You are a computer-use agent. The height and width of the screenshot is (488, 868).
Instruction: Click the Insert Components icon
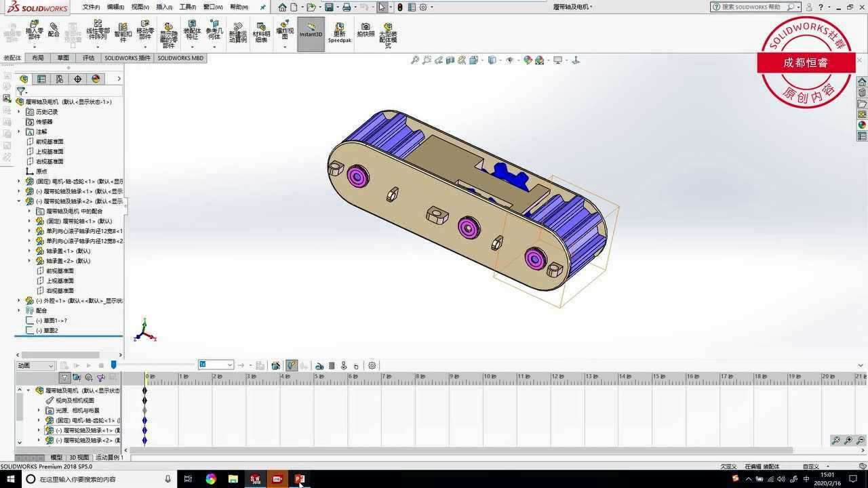pos(34,32)
